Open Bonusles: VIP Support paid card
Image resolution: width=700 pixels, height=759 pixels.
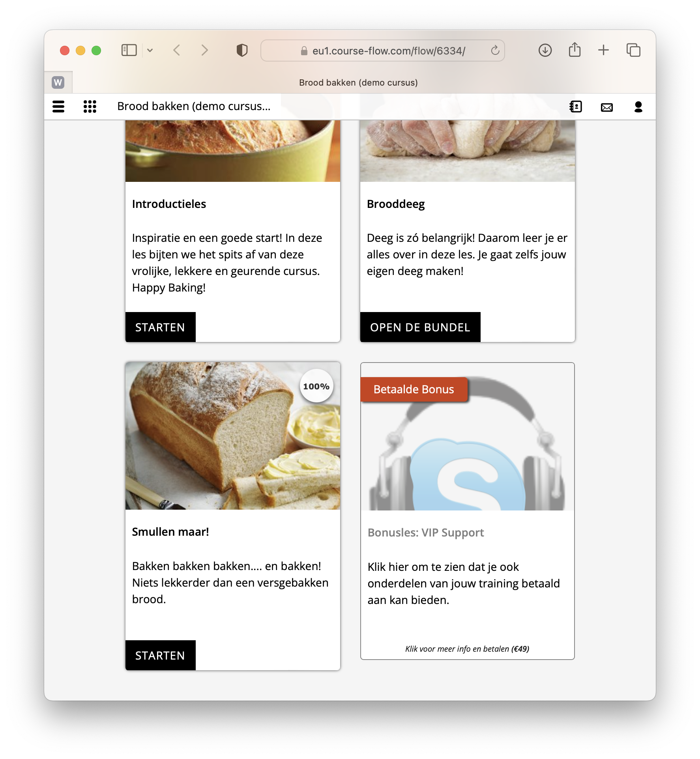click(467, 511)
